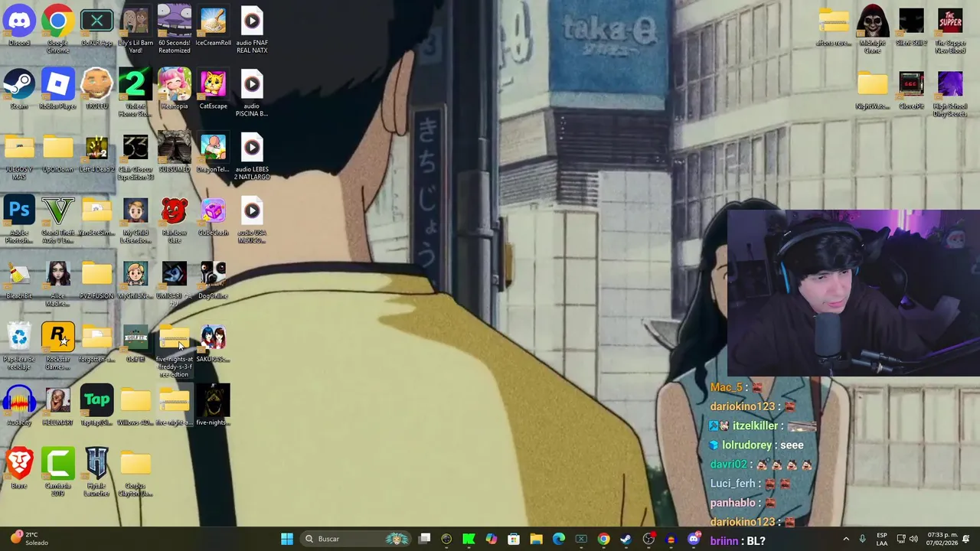
Task: Select the CloverPit desktop shortcut
Action: click(x=911, y=90)
